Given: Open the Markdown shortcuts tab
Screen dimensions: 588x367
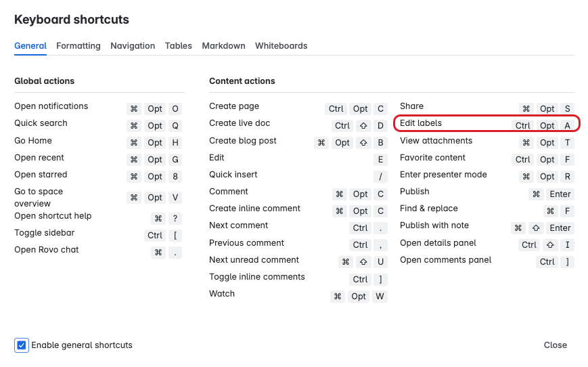Looking at the screenshot, I should (223, 46).
